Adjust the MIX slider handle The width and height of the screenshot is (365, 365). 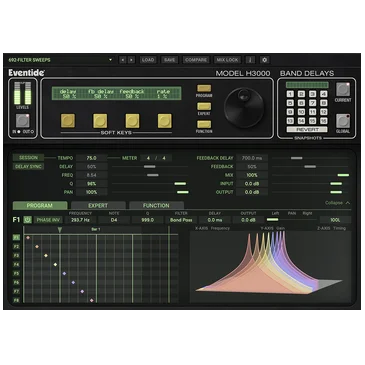pyautogui.click(x=343, y=175)
